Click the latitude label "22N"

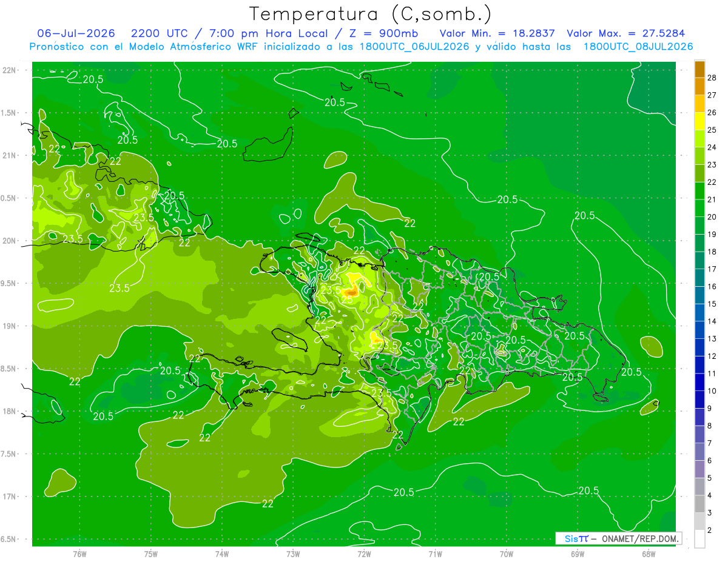(10, 70)
